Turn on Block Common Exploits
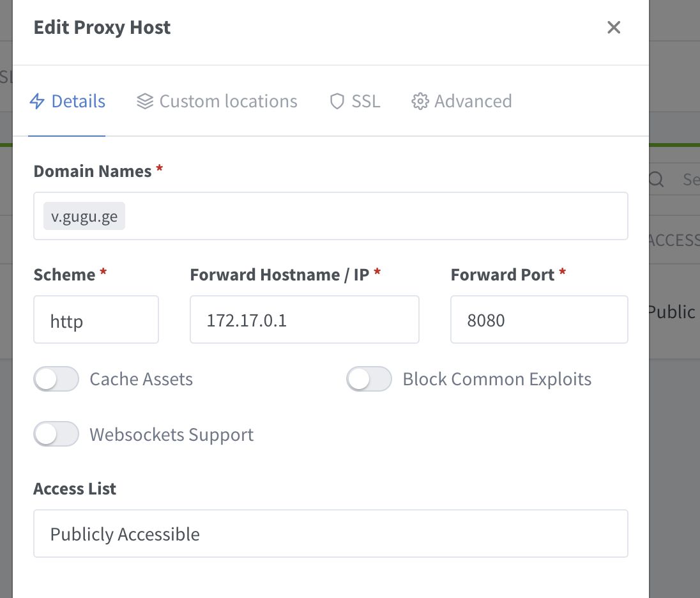Image resolution: width=700 pixels, height=598 pixels. (x=369, y=379)
